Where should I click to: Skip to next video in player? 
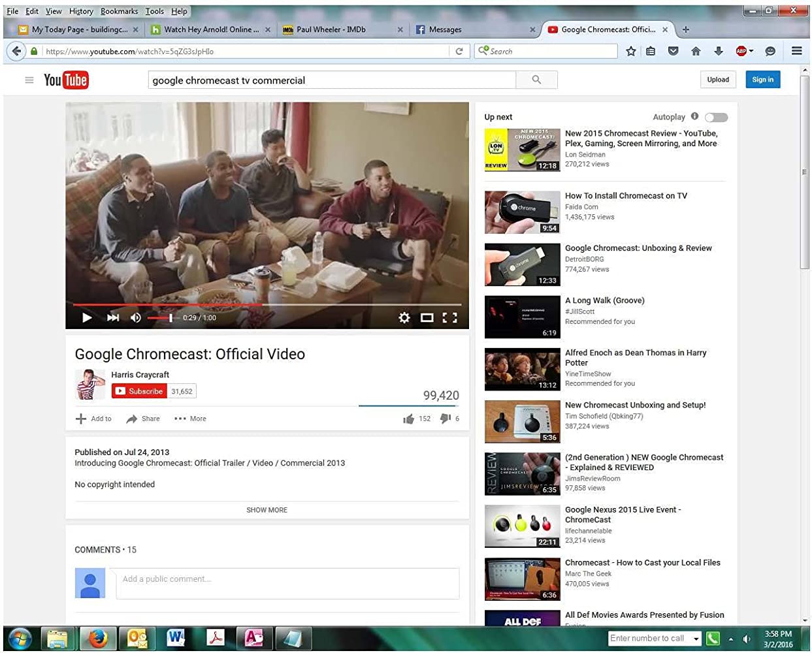tap(113, 318)
